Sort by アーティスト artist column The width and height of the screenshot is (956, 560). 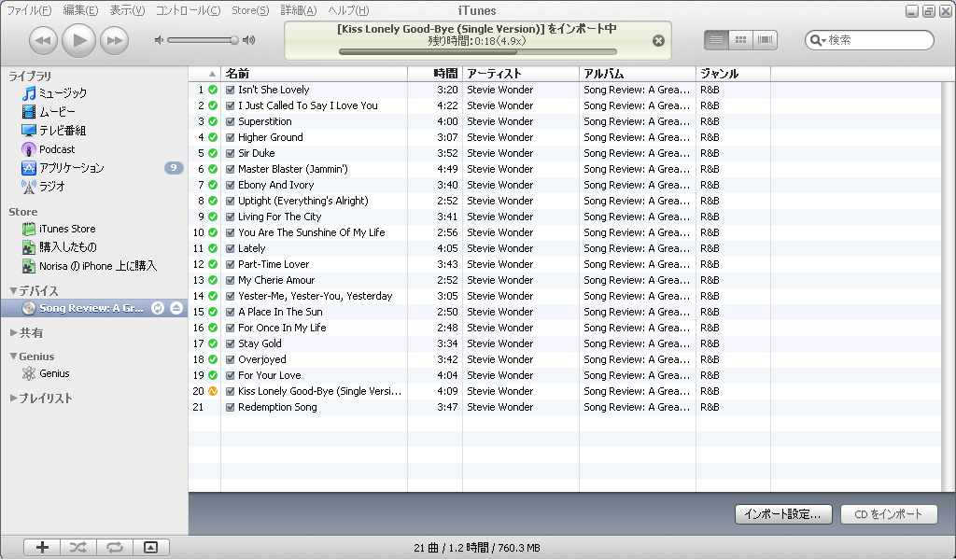tap(521, 74)
